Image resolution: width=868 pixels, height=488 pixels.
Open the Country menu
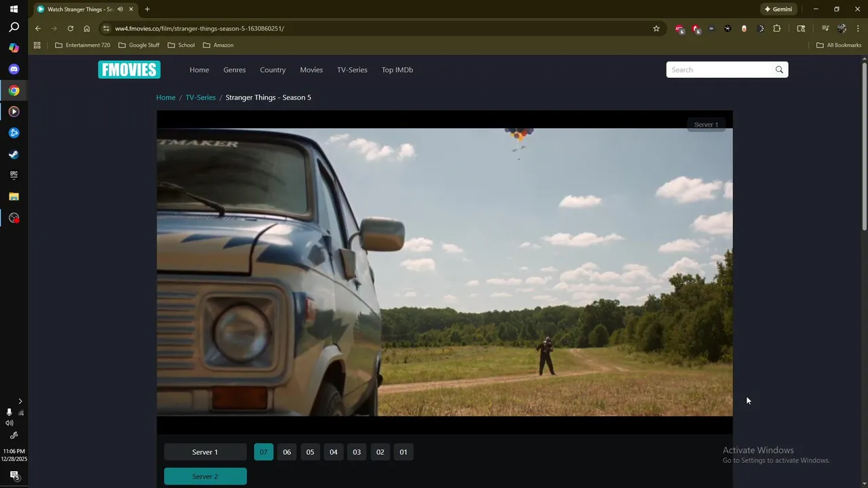click(273, 70)
